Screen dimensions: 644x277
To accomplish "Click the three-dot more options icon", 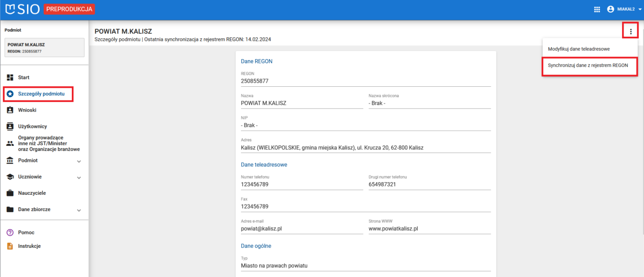I will 630,32.
